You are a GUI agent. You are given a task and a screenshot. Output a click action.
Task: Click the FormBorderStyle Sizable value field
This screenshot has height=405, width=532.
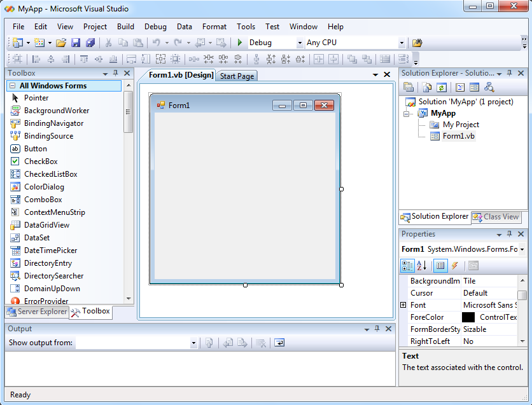click(489, 329)
